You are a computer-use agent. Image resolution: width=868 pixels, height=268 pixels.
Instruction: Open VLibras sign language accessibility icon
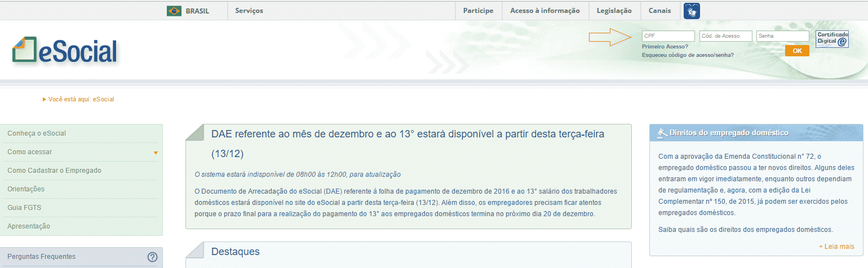pos(692,11)
